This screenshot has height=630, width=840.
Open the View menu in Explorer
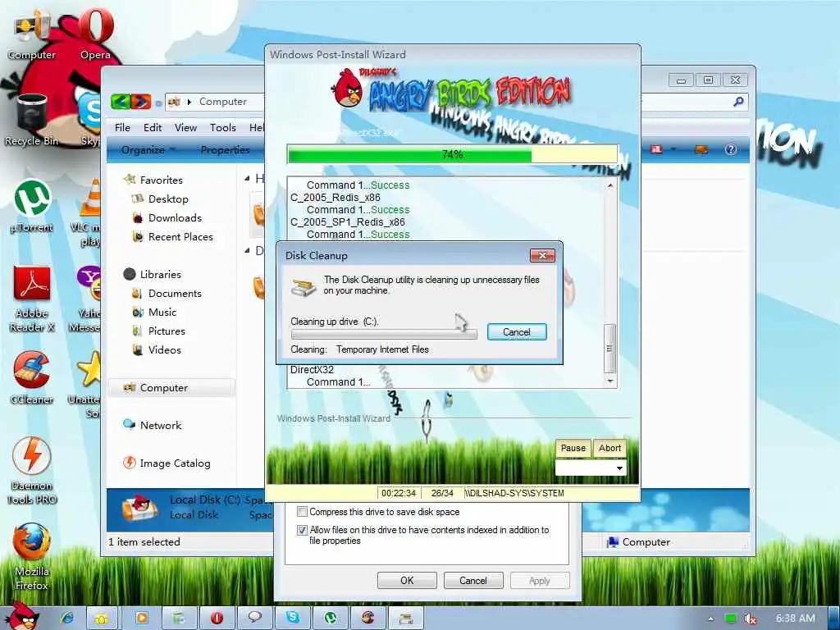coord(185,127)
